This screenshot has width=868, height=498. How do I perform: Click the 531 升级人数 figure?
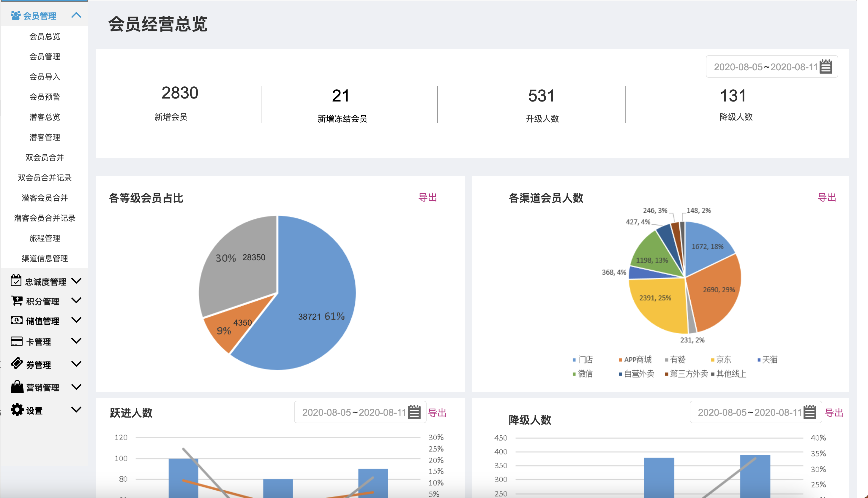[542, 96]
